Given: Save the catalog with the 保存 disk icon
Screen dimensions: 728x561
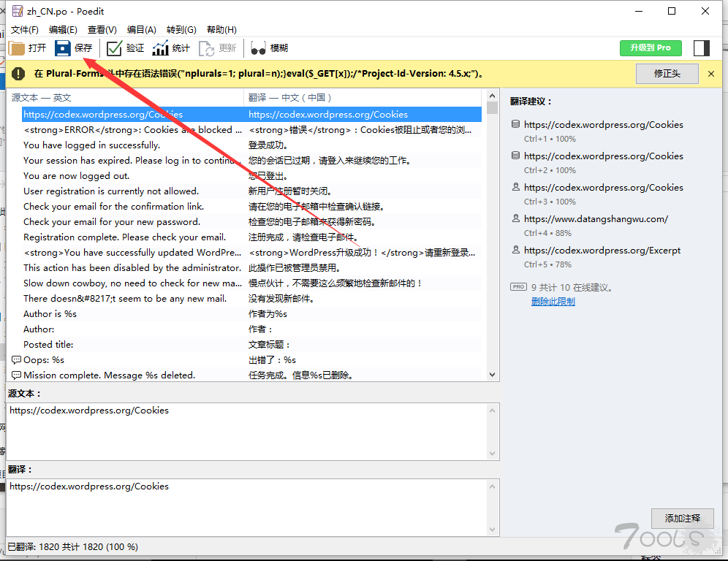Looking at the screenshot, I should (x=63, y=48).
